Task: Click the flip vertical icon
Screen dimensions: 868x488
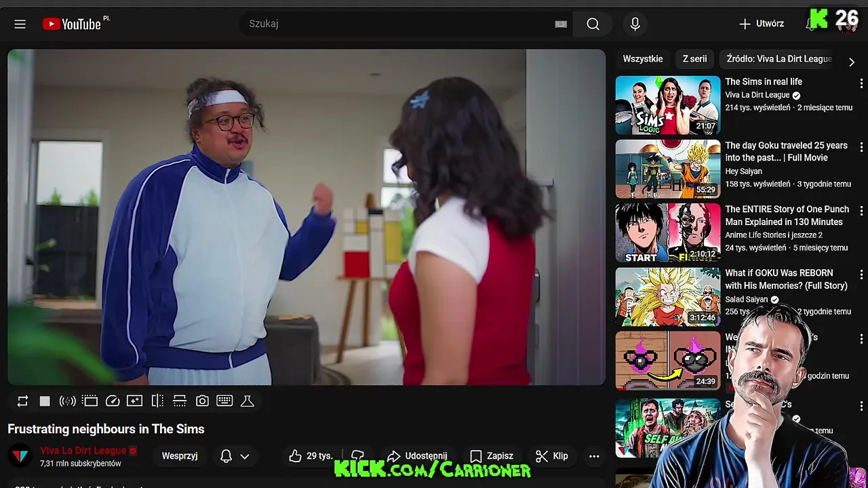Action: click(180, 401)
